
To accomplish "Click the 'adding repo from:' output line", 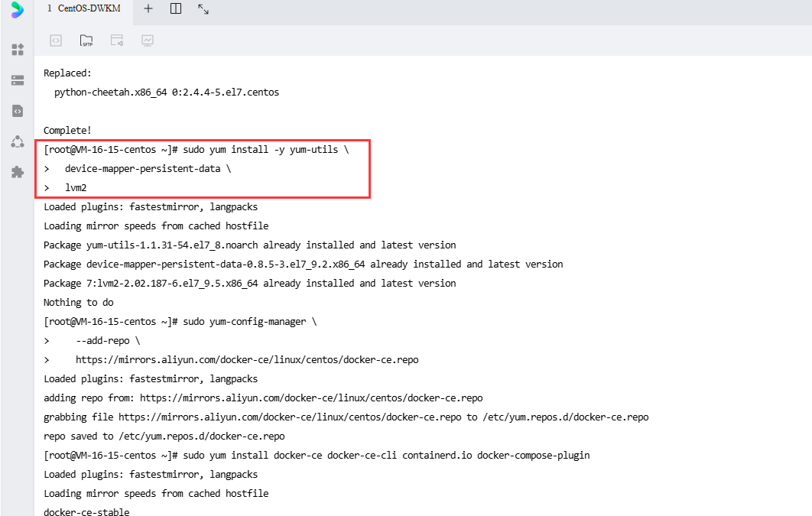I will (x=263, y=398).
